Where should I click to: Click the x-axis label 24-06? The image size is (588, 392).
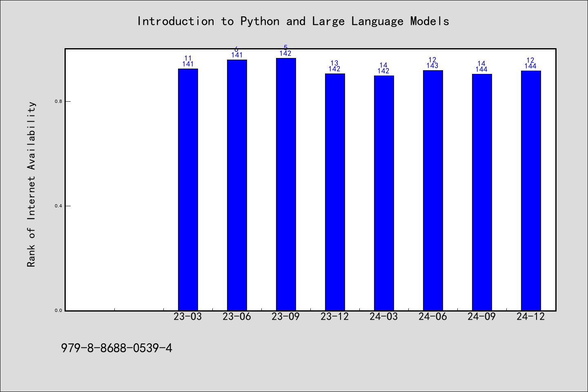[433, 317]
